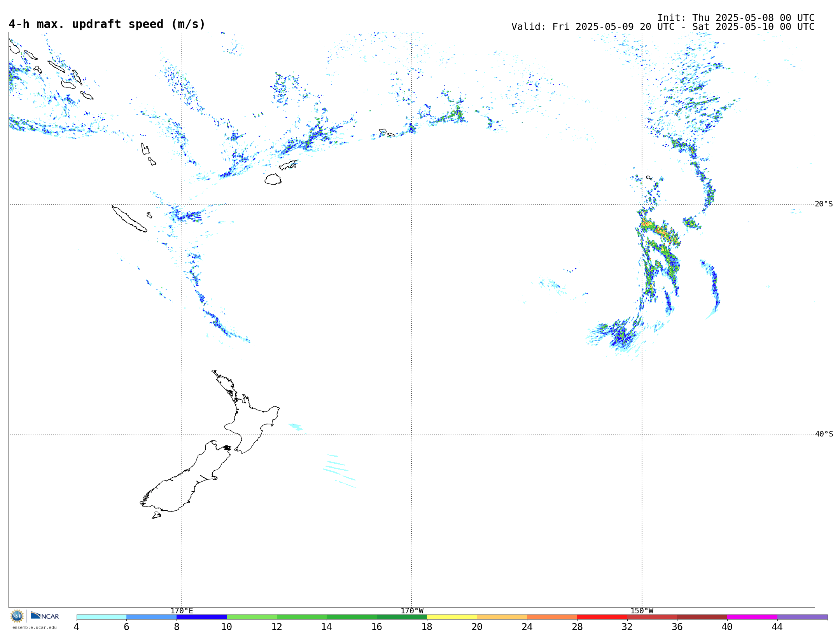Click the 170°W longitude label

click(x=412, y=611)
